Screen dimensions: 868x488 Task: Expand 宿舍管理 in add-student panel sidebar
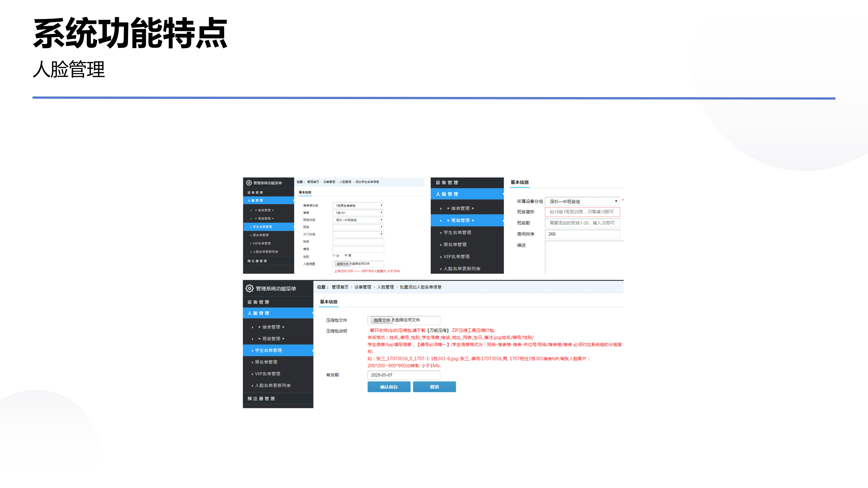pyautogui.click(x=264, y=210)
